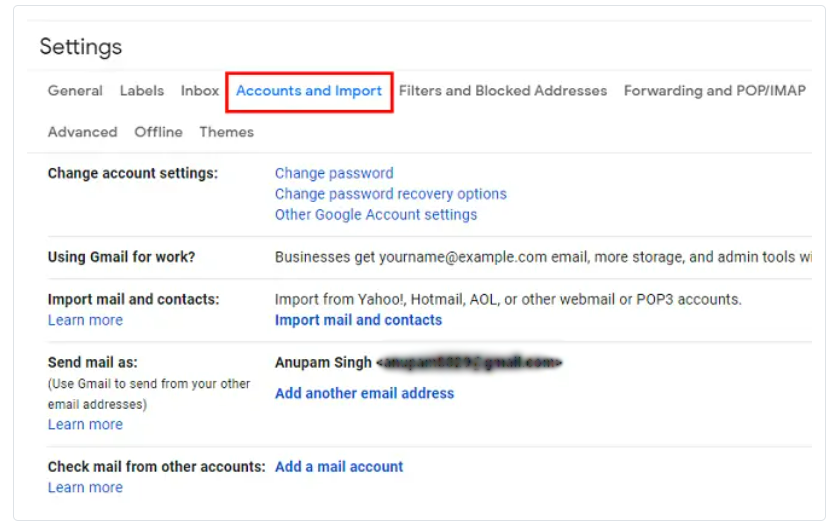Click the Anupam Singh send-as address
The image size is (836, 522).
click(419, 363)
